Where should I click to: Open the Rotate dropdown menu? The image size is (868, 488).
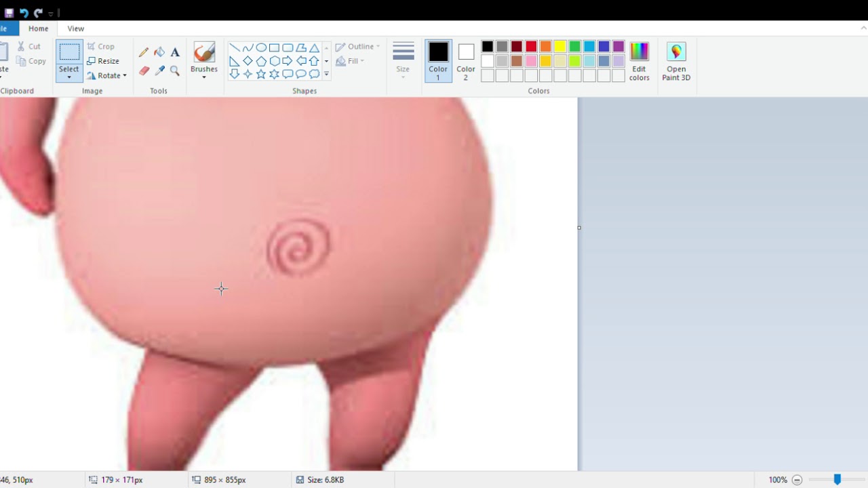[x=107, y=75]
